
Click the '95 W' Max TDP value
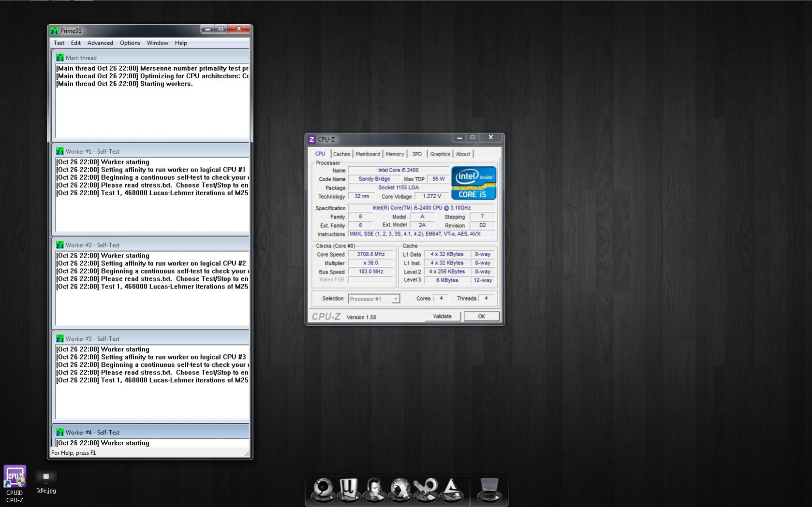pos(439,179)
